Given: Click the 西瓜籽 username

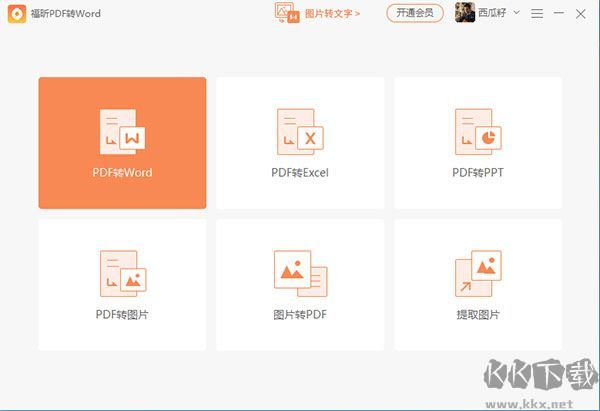Looking at the screenshot, I should 492,13.
